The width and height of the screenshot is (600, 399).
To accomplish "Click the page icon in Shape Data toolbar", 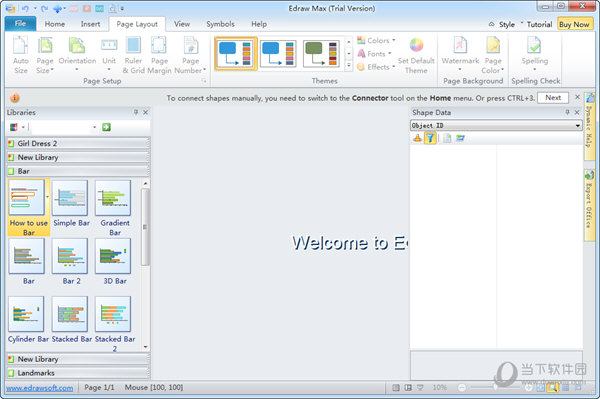I will (447, 138).
